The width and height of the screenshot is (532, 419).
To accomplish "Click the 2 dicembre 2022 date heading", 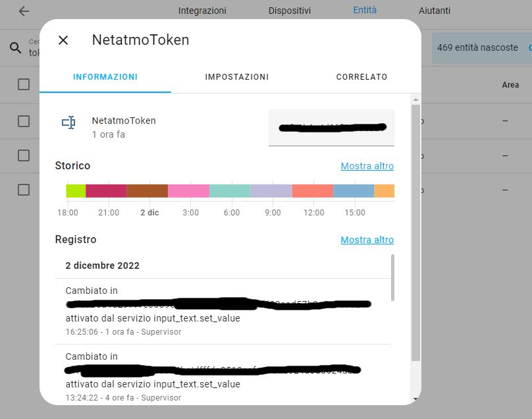I will [103, 265].
